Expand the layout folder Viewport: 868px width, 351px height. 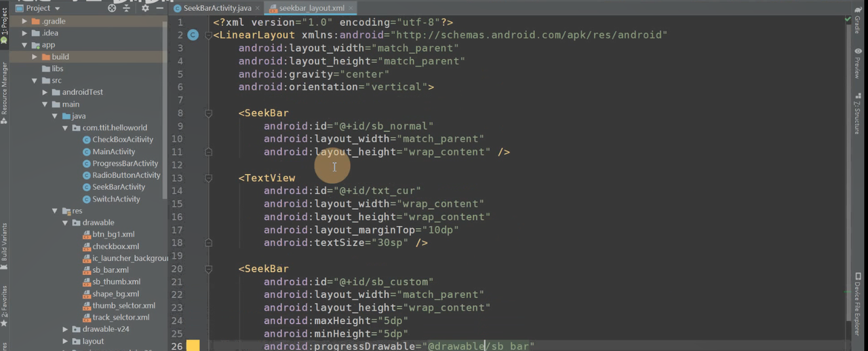click(65, 341)
